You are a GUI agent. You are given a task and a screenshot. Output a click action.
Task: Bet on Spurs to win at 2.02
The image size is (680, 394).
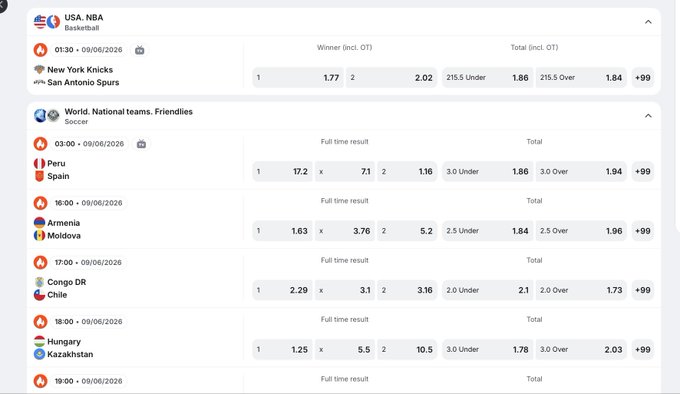(x=391, y=78)
